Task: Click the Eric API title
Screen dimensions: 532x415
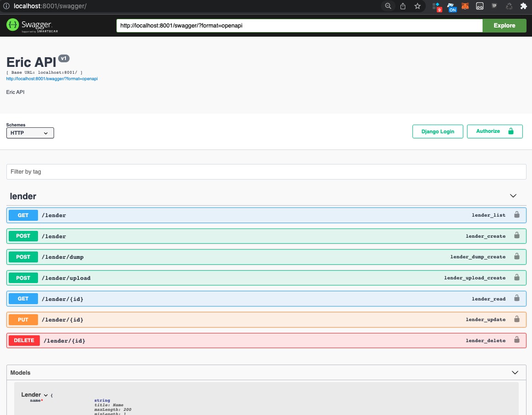Action: tap(31, 62)
